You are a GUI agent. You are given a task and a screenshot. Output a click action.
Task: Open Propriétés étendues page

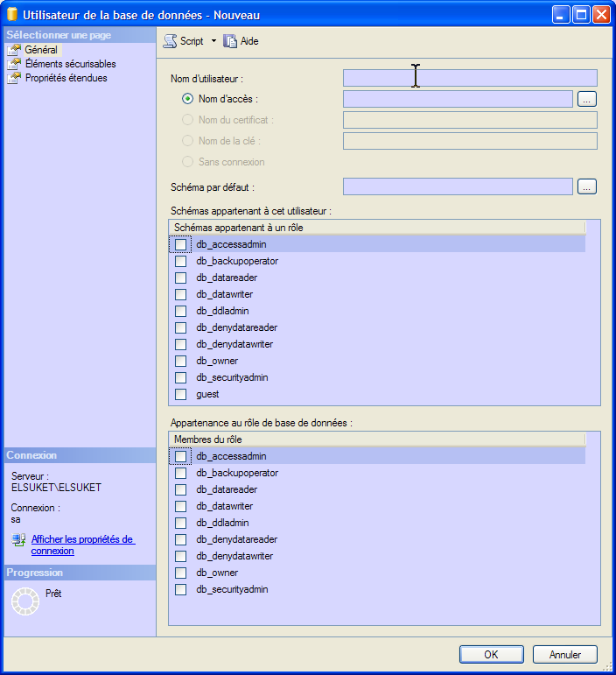point(66,78)
